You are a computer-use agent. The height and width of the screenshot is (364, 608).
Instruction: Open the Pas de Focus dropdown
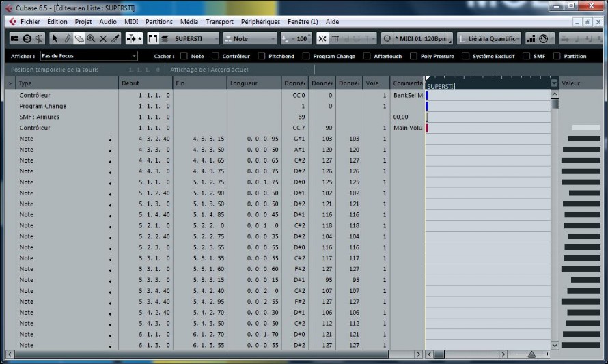(89, 56)
